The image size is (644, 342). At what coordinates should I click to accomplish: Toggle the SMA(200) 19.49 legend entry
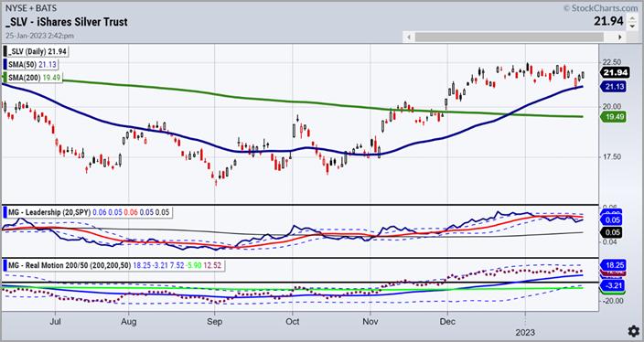coord(32,77)
